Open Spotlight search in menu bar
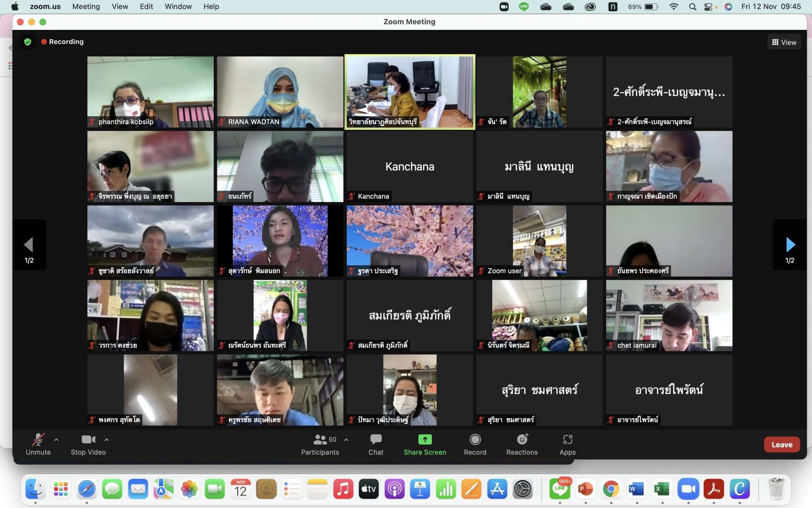This screenshot has height=508, width=812. (x=693, y=7)
